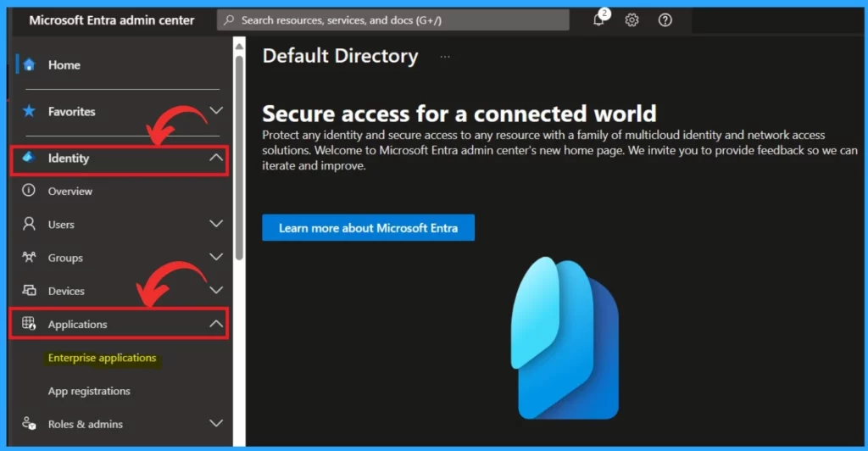Open notifications bell icon
The height and width of the screenshot is (451, 868).
pyautogui.click(x=599, y=19)
